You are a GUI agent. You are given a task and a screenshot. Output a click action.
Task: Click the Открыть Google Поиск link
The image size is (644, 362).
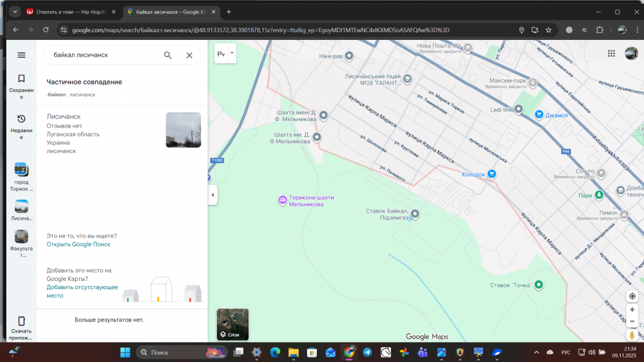click(x=78, y=244)
